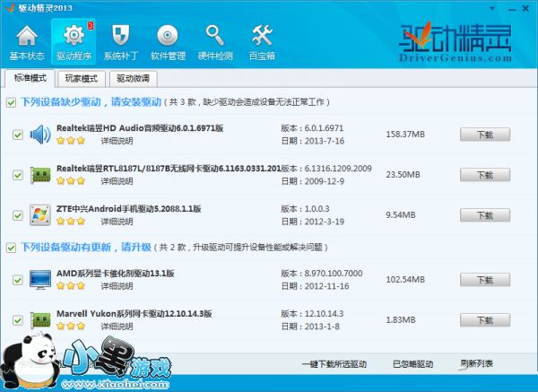Click the ZTE Android driver Windows icon
The width and height of the screenshot is (538, 392).
point(40,215)
